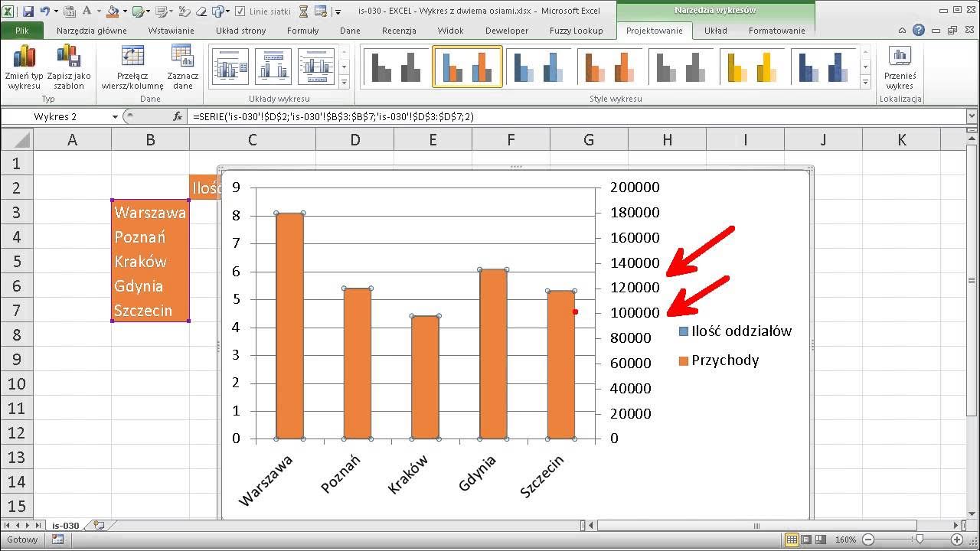Click the eraser icon in the quick access toolbar
This screenshot has width=980, height=551.
pyautogui.click(x=201, y=11)
